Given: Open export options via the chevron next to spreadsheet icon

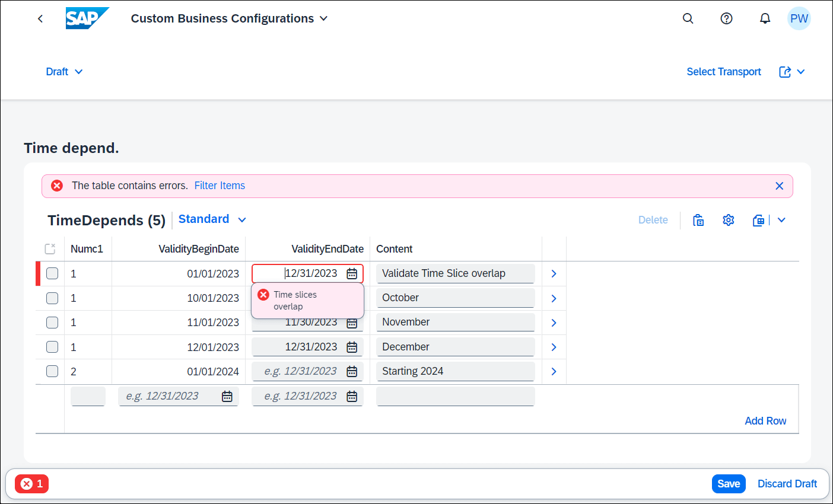Looking at the screenshot, I should [x=781, y=220].
